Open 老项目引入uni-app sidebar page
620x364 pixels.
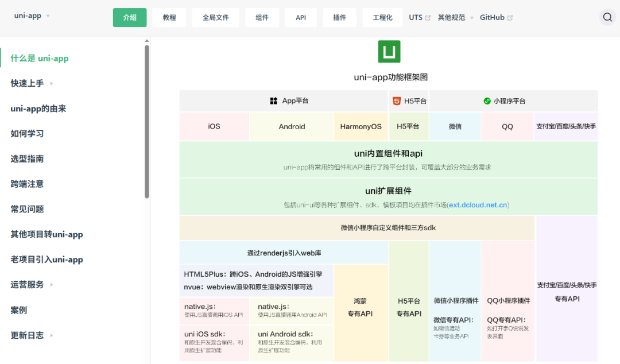coord(46,260)
